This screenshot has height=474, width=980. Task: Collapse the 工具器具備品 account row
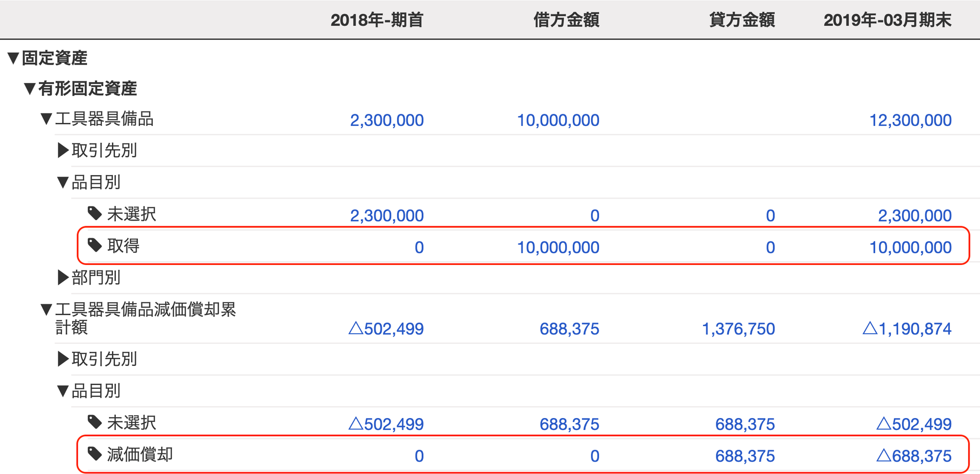point(46,119)
